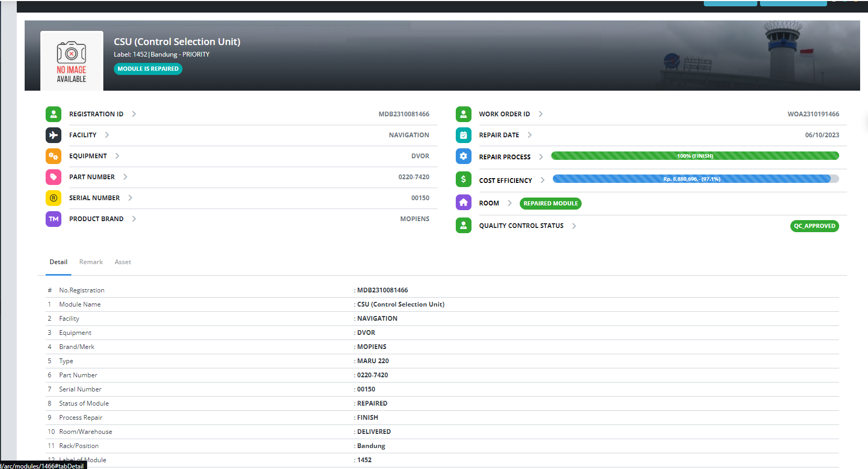Click the Module Is Repaired badge
This screenshot has height=469, width=868.
(148, 69)
